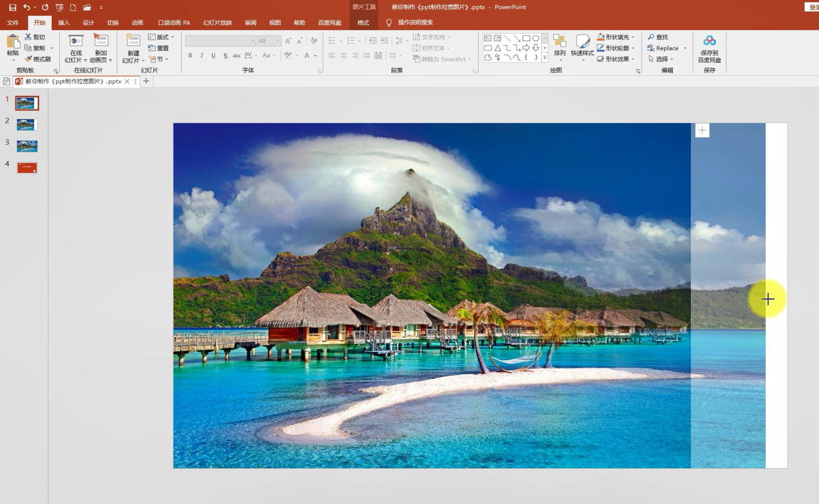
Task: Redo the last action
Action: [x=45, y=8]
